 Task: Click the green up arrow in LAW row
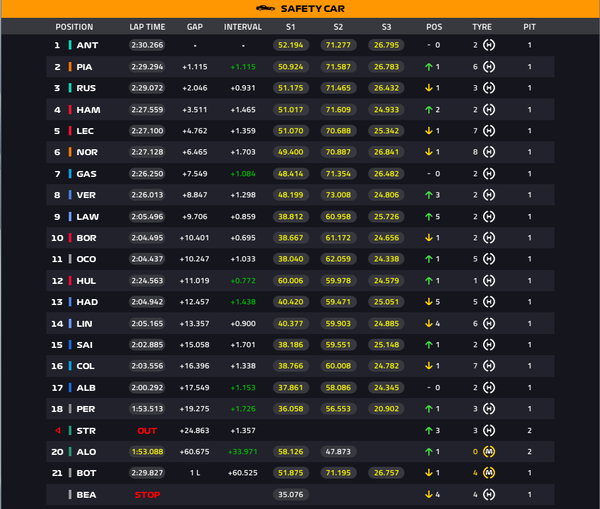(429, 217)
